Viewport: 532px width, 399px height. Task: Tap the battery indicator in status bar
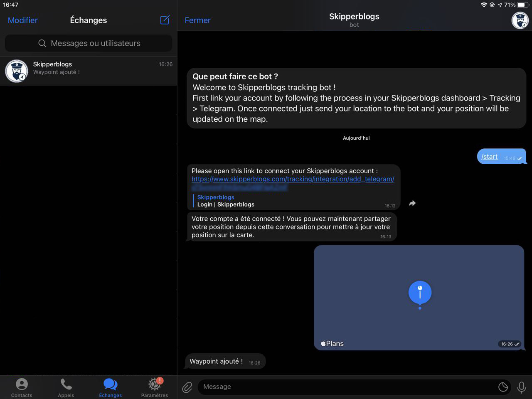coord(523,5)
